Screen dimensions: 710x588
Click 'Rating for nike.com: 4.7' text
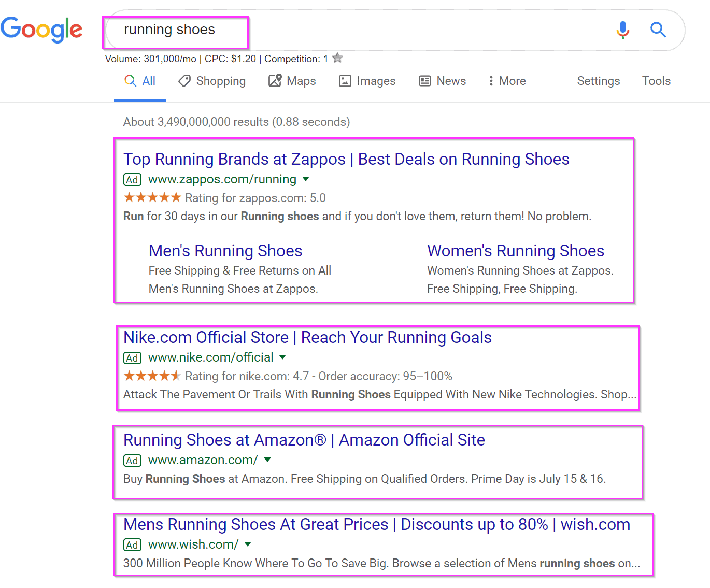point(247,376)
